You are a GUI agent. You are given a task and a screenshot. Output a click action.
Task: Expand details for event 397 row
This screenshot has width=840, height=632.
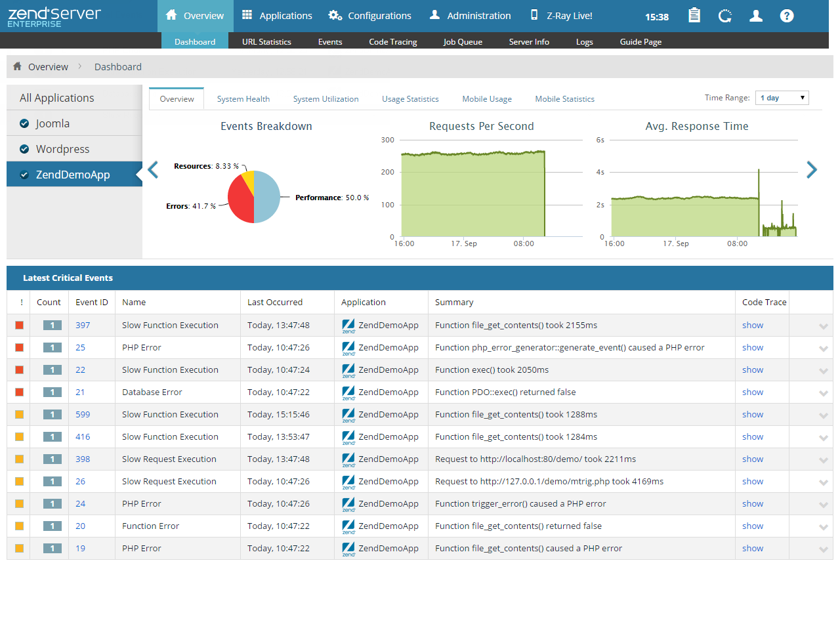coord(823,326)
